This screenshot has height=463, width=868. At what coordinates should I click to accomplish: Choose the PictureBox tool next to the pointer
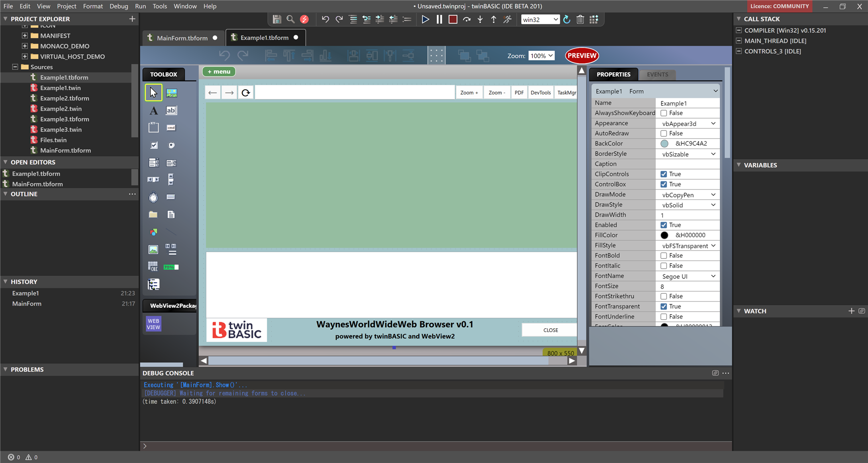click(x=171, y=92)
